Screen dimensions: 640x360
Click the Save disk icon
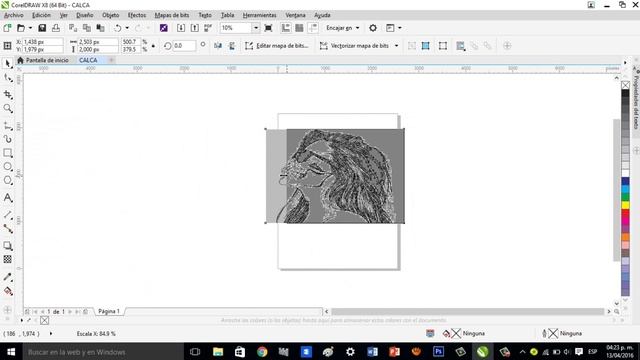pos(42,28)
